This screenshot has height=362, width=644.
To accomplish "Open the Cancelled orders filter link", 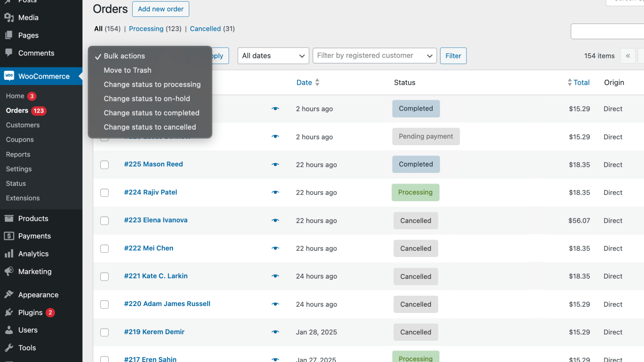I will click(205, 29).
